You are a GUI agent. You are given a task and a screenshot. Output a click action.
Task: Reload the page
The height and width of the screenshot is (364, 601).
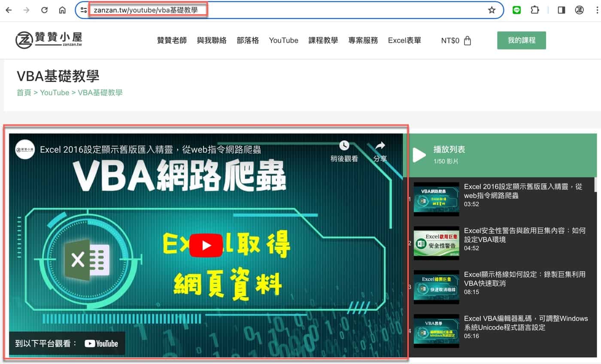point(44,10)
